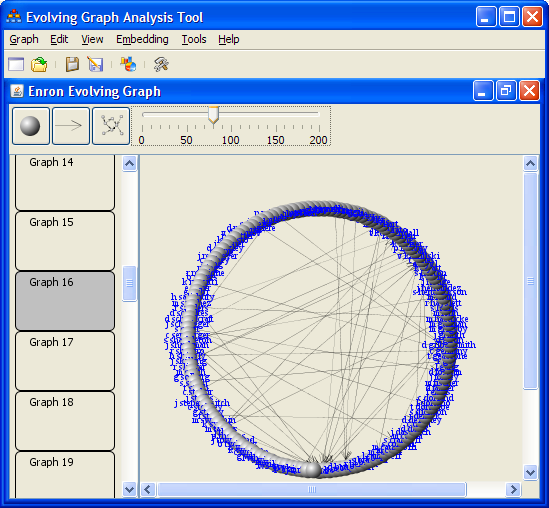Open the Embedding menu

pyautogui.click(x=142, y=39)
